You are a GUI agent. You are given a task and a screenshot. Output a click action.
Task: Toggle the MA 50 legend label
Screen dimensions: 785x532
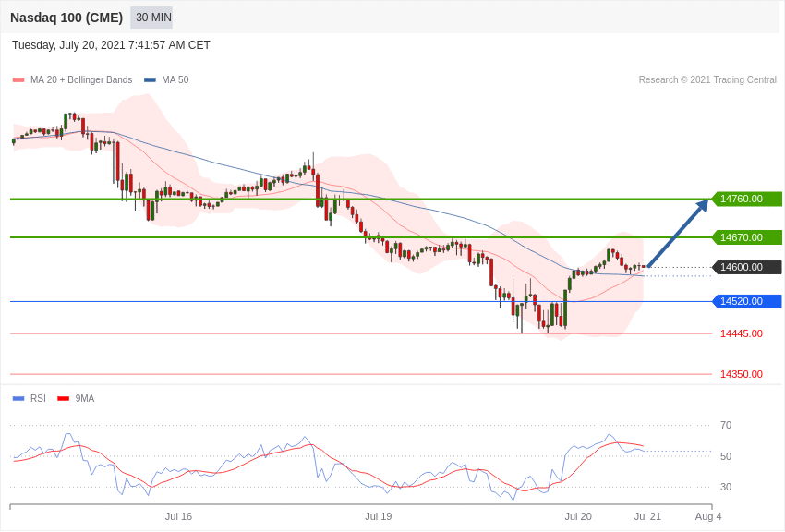pyautogui.click(x=175, y=80)
